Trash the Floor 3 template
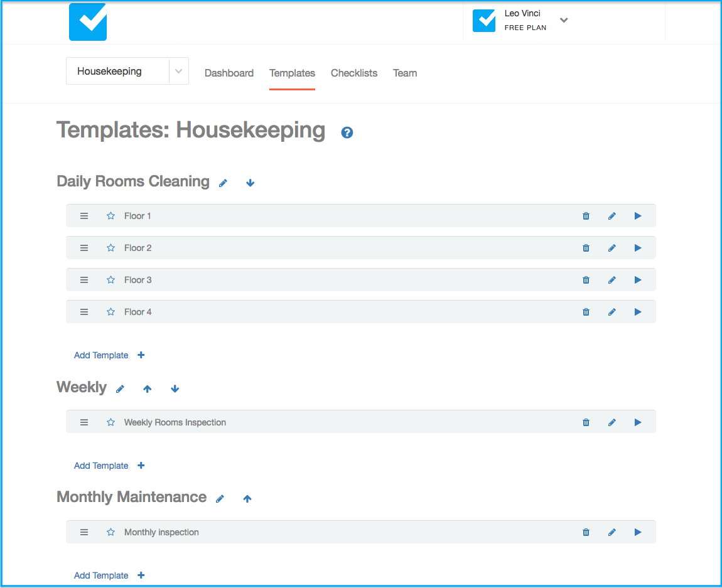Viewport: 722px width, 588px height. click(586, 280)
